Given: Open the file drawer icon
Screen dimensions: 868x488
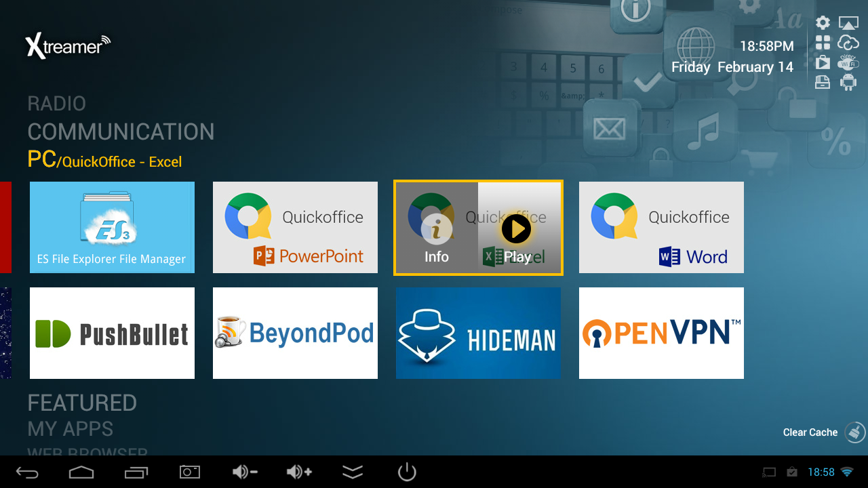Looking at the screenshot, I should 823,82.
